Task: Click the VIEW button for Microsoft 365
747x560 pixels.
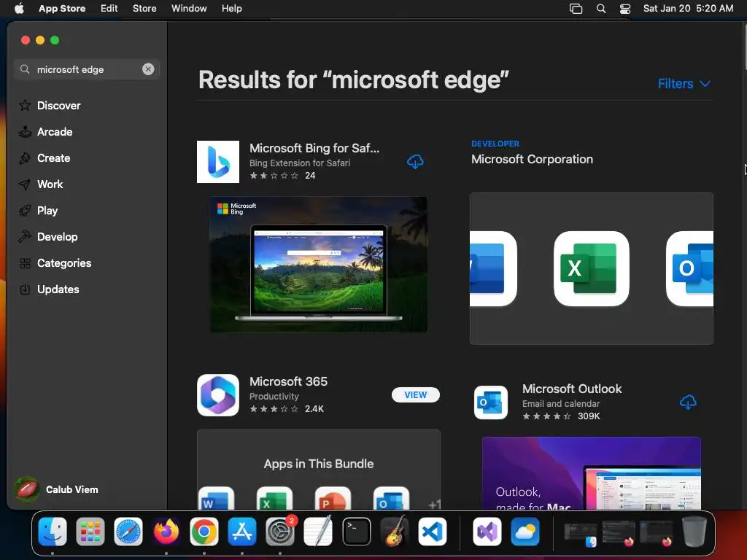Action: click(x=415, y=394)
